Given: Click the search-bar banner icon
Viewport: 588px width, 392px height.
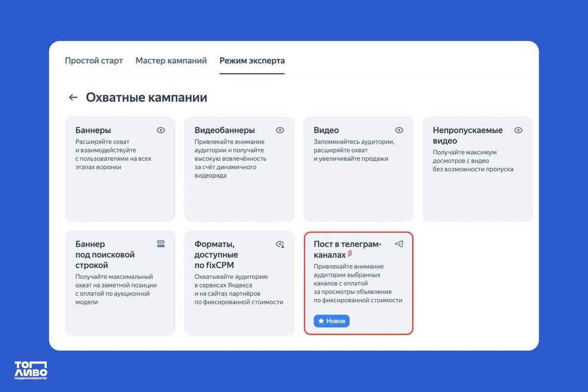Looking at the screenshot, I should click(161, 244).
